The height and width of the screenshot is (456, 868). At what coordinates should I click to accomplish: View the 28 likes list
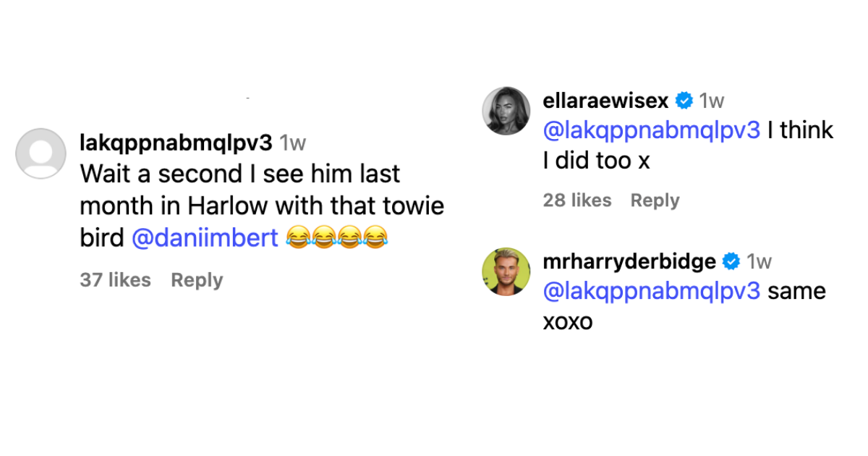[577, 200]
